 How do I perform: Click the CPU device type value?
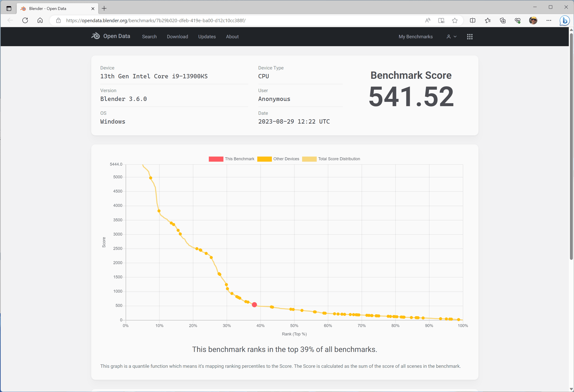[264, 76]
